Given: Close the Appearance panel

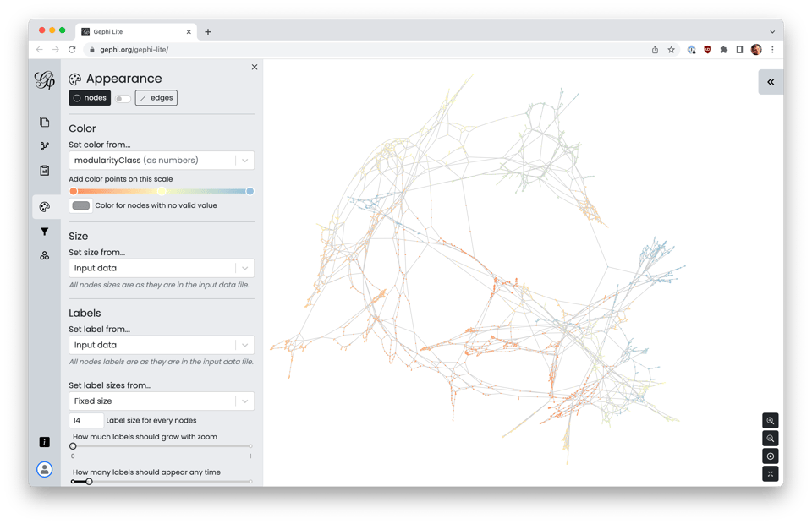Looking at the screenshot, I should pos(255,67).
